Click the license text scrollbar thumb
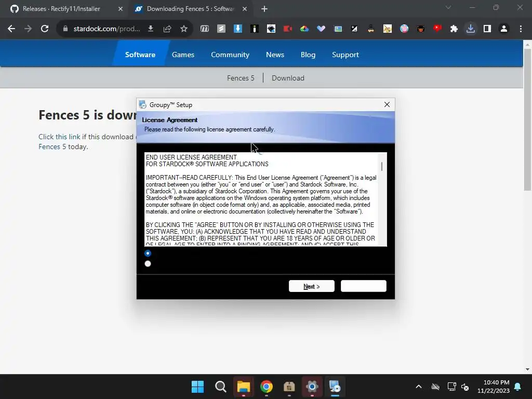The height and width of the screenshot is (399, 532). click(x=382, y=166)
